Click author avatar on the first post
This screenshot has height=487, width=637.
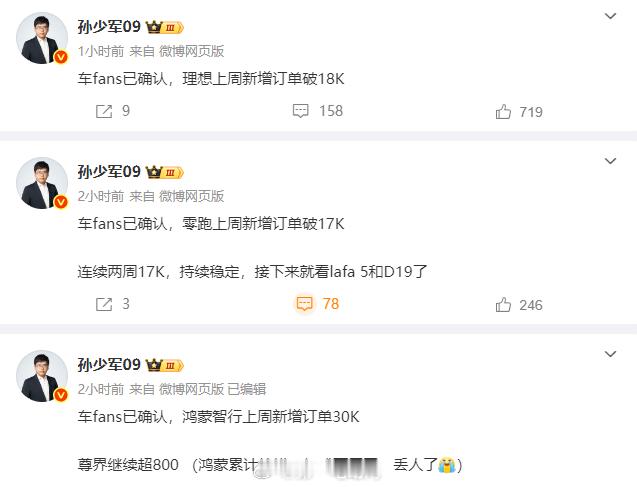click(x=42, y=38)
